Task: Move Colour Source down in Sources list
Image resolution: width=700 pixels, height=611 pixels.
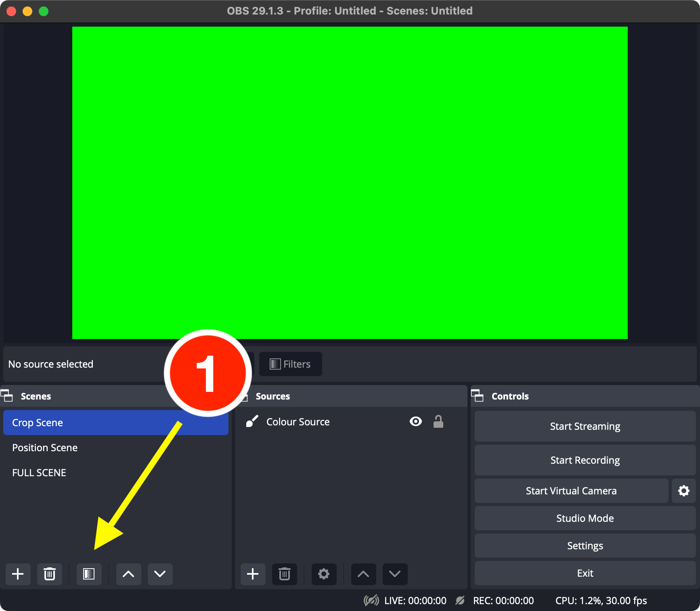Action: pyautogui.click(x=394, y=574)
